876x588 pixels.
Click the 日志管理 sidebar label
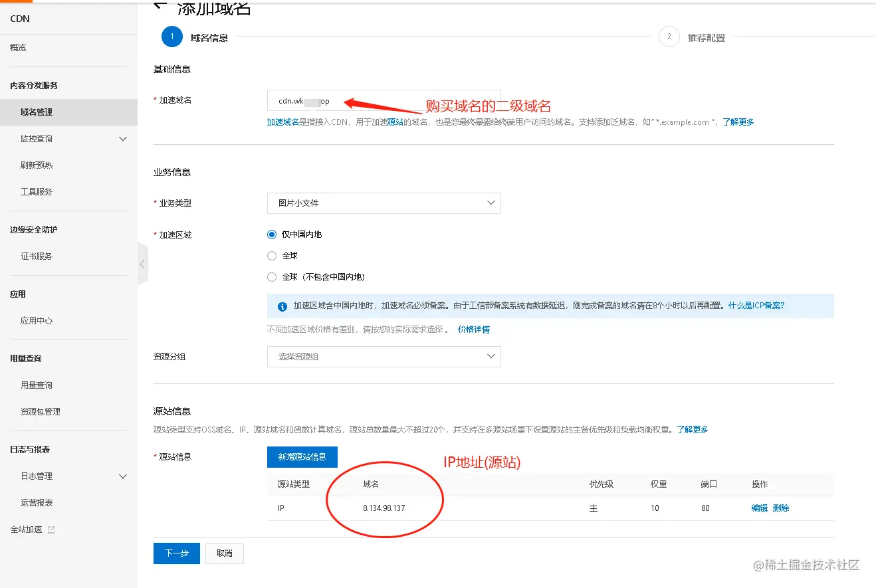point(37,476)
